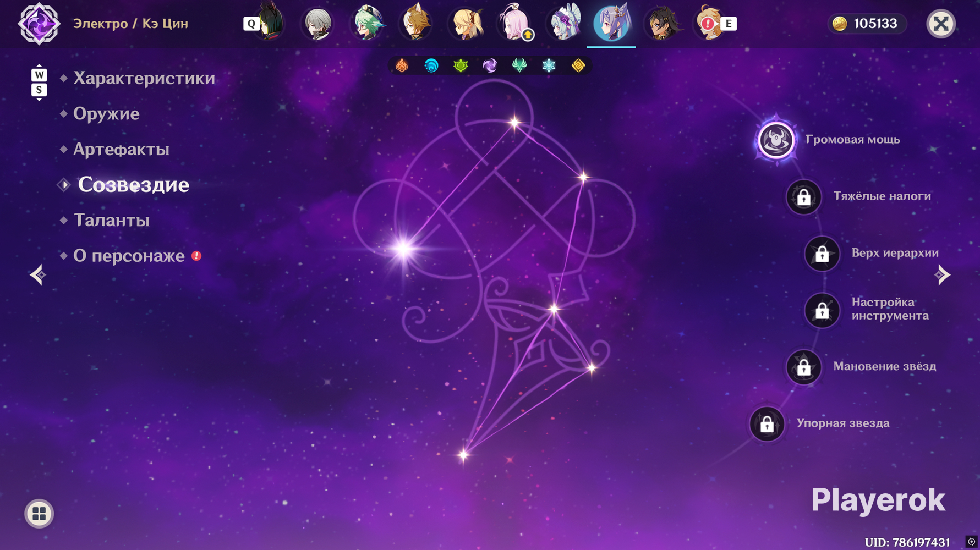Click the lock icon for Верх иерархии
Screen dimensions: 980x550
tap(822, 254)
